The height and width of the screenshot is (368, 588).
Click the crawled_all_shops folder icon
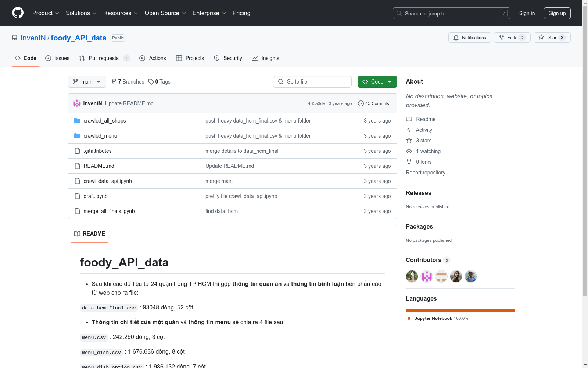click(77, 121)
